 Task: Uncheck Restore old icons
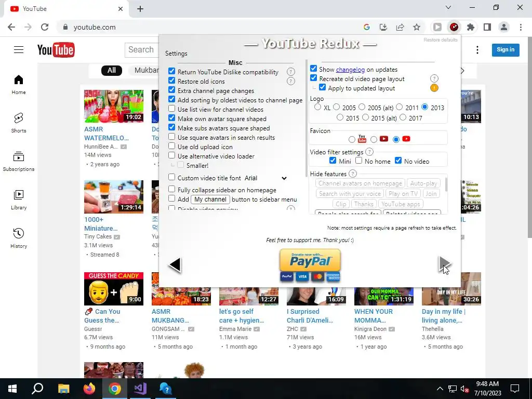tap(171, 81)
